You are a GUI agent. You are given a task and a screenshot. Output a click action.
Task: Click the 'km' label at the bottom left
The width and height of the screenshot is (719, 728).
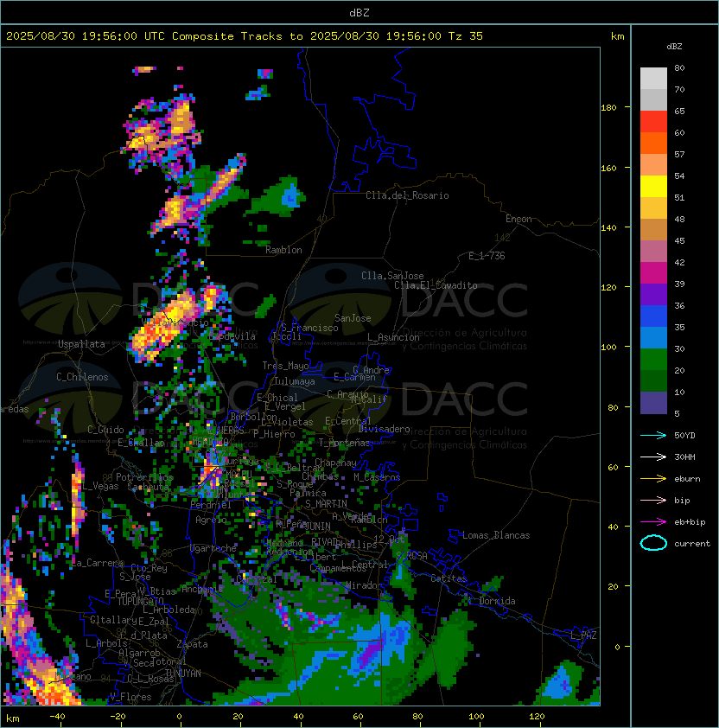pos(13,718)
